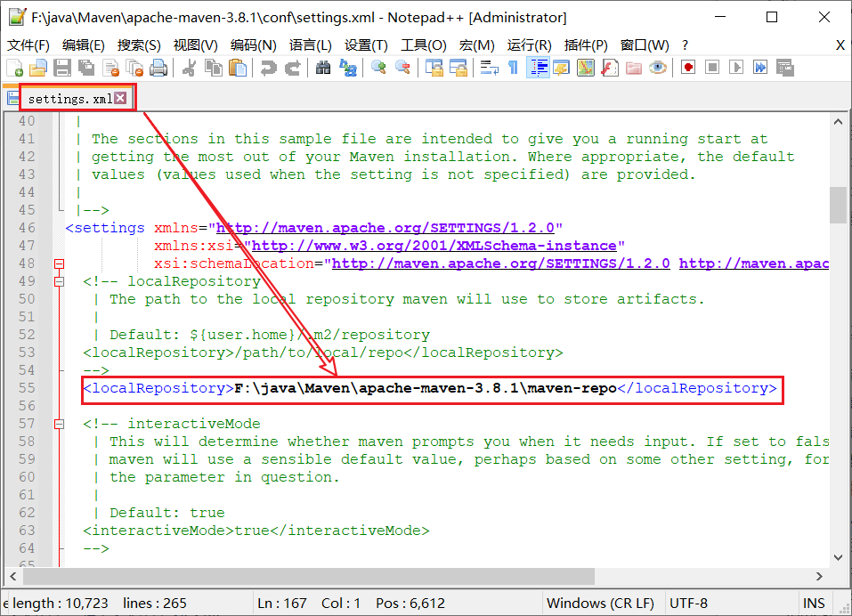
Task: Select the settings.xml tab
Action: coord(69,99)
